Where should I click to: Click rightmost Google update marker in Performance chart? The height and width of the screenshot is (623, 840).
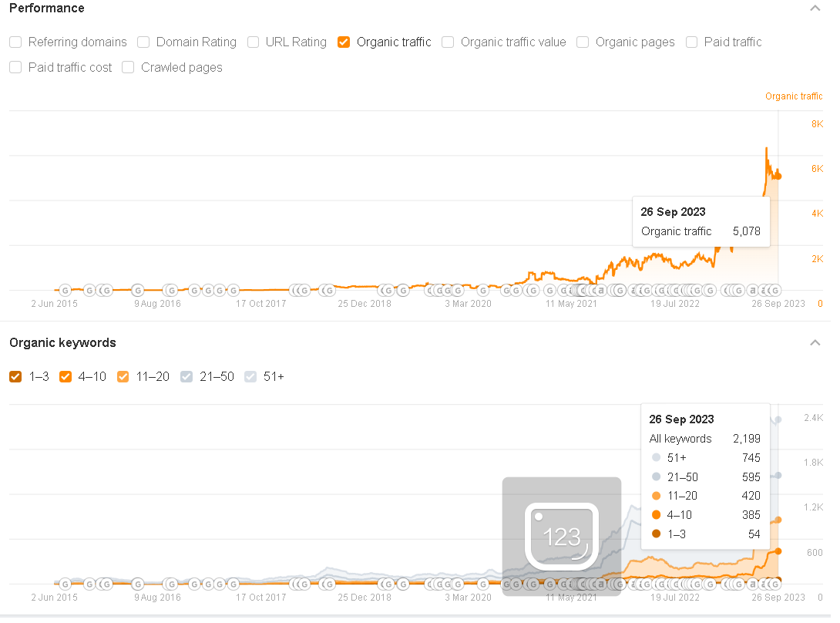[x=774, y=291]
